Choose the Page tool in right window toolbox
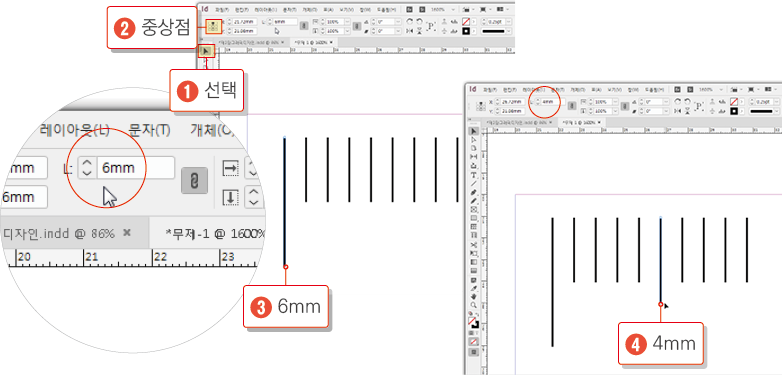The width and height of the screenshot is (782, 375). click(474, 148)
